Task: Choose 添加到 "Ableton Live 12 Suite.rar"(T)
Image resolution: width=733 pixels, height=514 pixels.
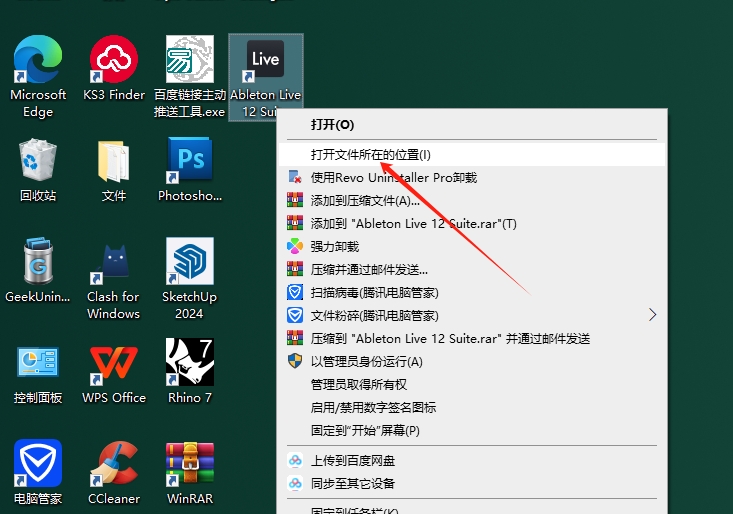Action: click(472, 223)
